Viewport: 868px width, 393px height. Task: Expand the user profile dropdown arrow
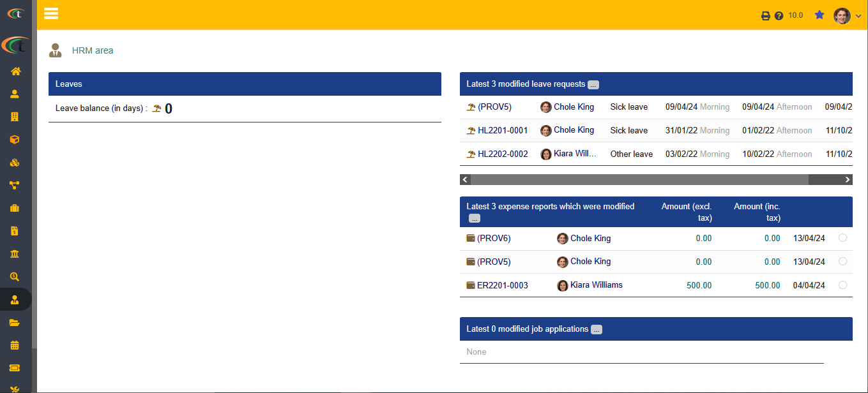pyautogui.click(x=858, y=17)
